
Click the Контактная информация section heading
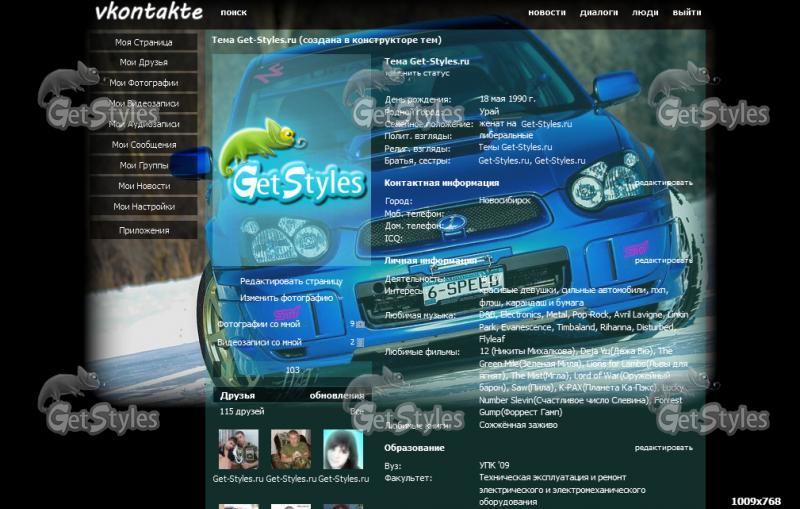[x=441, y=183]
